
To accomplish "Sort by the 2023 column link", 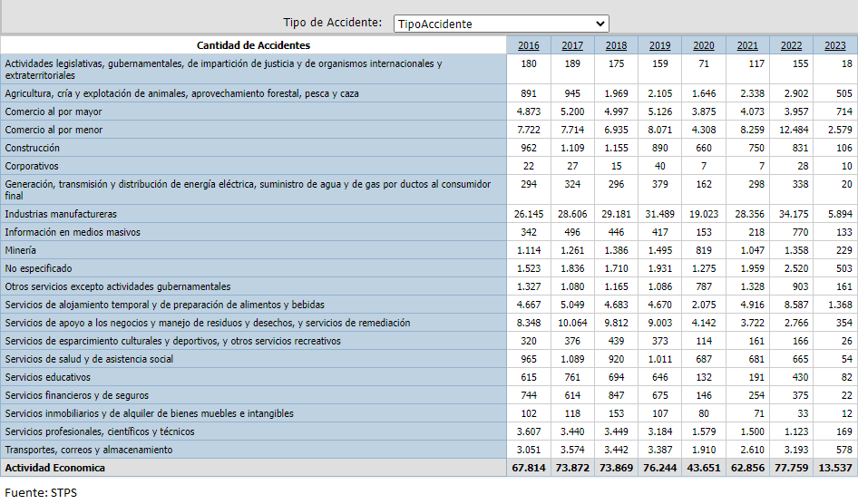I will pos(835,45).
